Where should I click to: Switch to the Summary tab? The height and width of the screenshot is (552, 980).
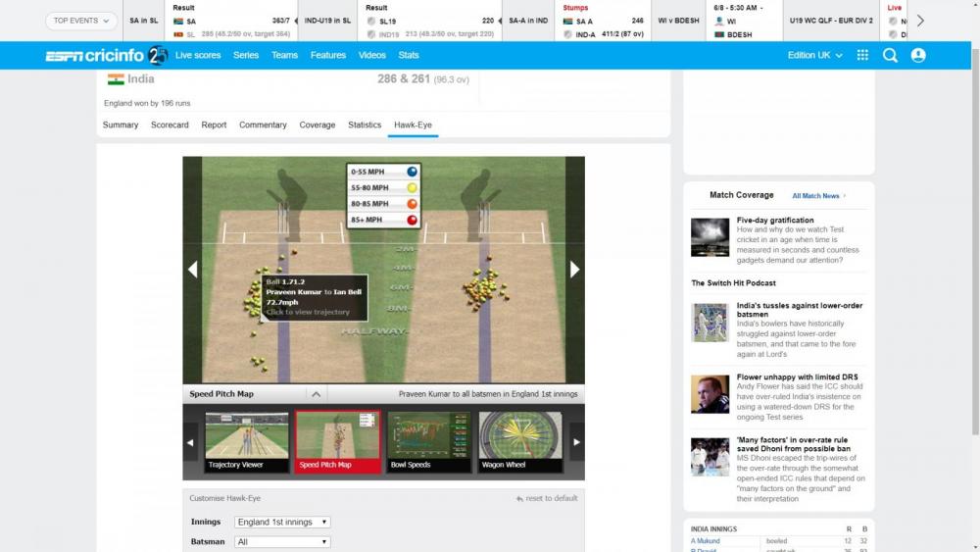[x=120, y=125]
